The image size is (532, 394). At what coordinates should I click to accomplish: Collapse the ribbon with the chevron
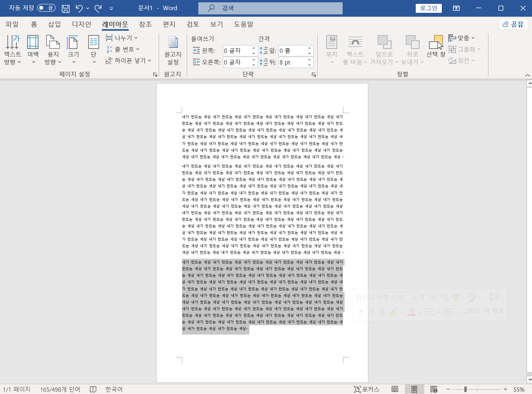(x=527, y=75)
